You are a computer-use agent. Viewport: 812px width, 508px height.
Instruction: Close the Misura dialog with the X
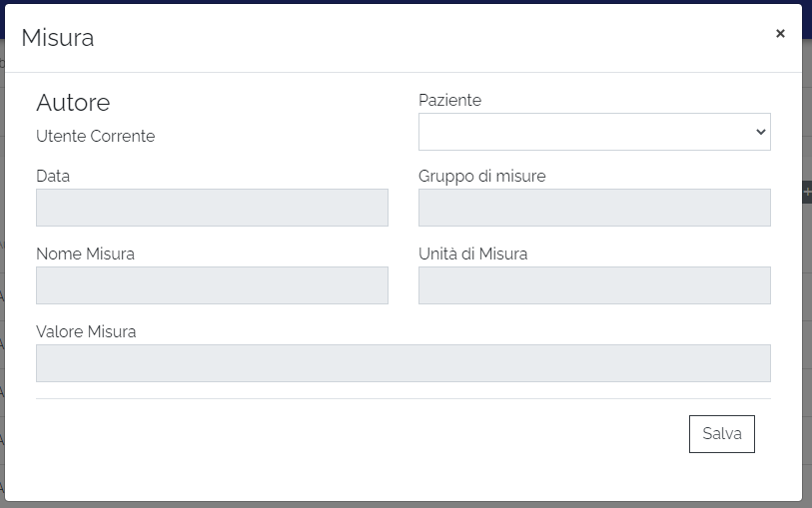tap(780, 33)
